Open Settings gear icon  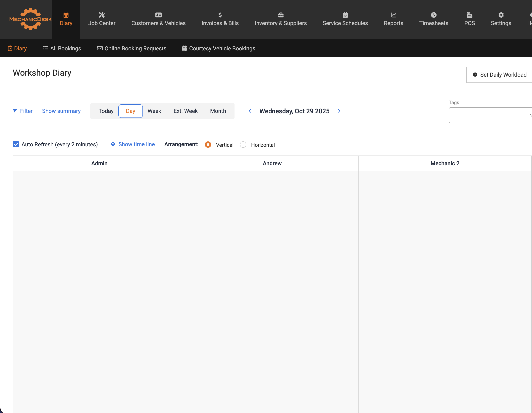point(501,15)
